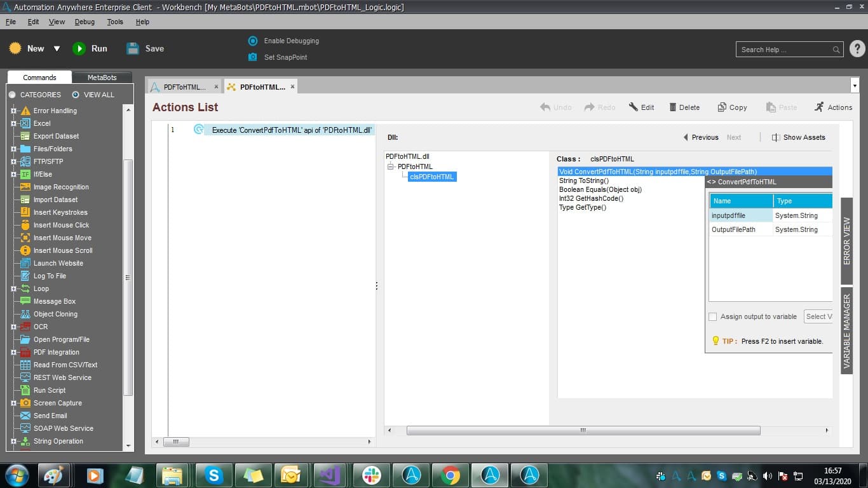Screen dimensions: 868x488
Task: Open Google Chrome from the taskbar
Action: pyautogui.click(x=451, y=475)
